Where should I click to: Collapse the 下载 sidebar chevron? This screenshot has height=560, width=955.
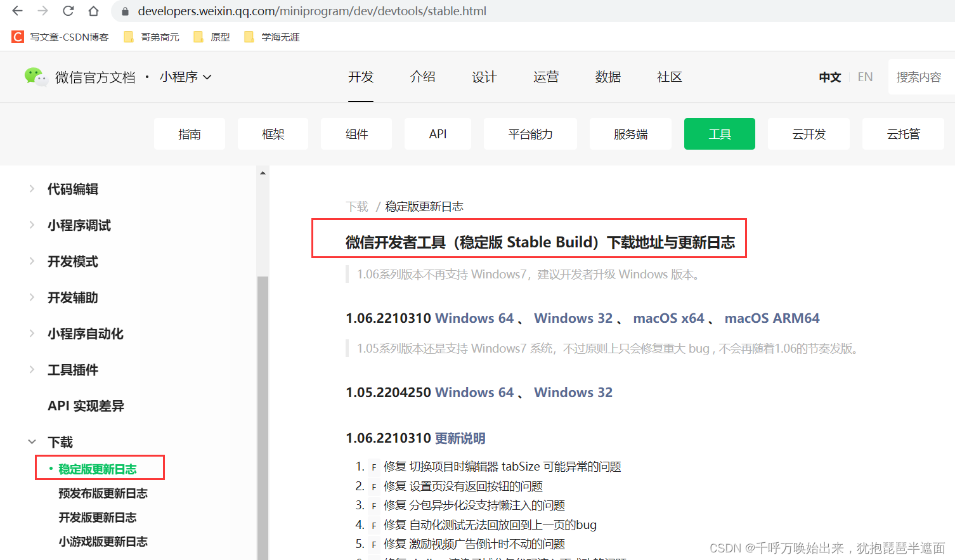coord(32,441)
